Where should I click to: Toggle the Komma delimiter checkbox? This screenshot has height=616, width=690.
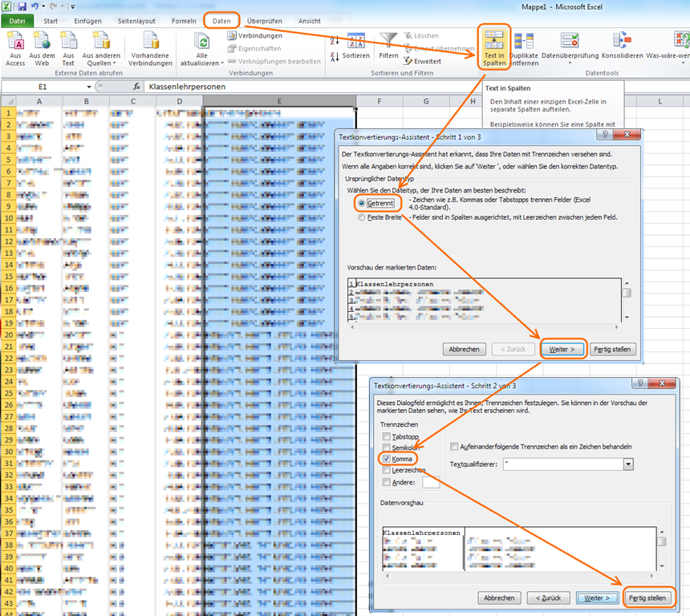tap(387, 459)
